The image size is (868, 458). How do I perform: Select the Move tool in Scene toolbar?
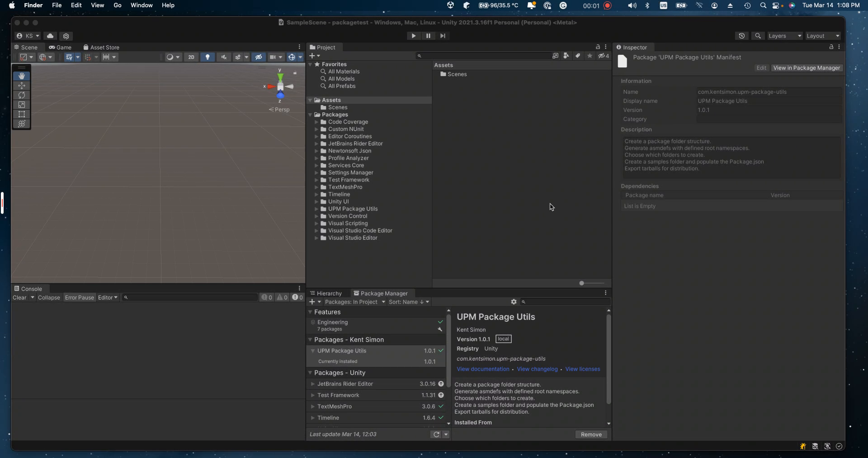[x=21, y=86]
